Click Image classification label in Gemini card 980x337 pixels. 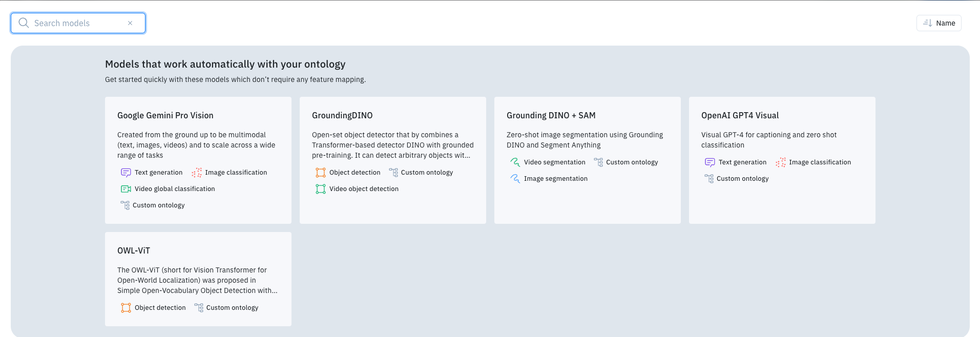click(236, 173)
